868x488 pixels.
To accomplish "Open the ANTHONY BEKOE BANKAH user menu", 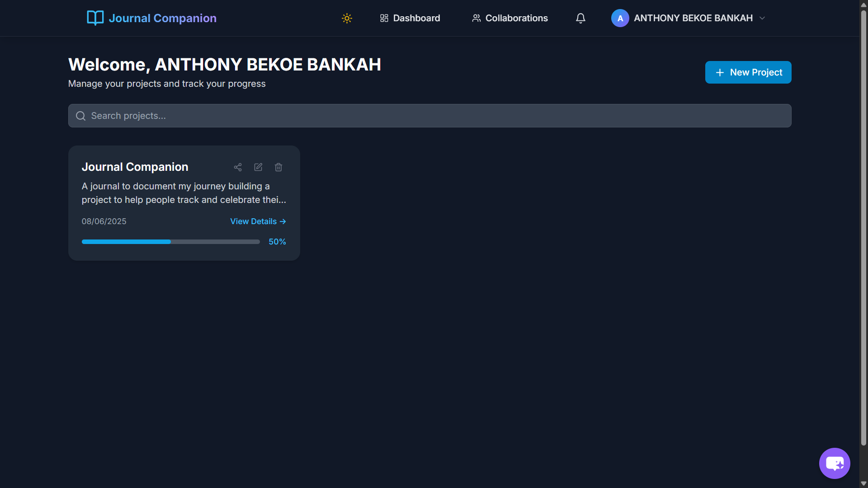I will coord(693,18).
